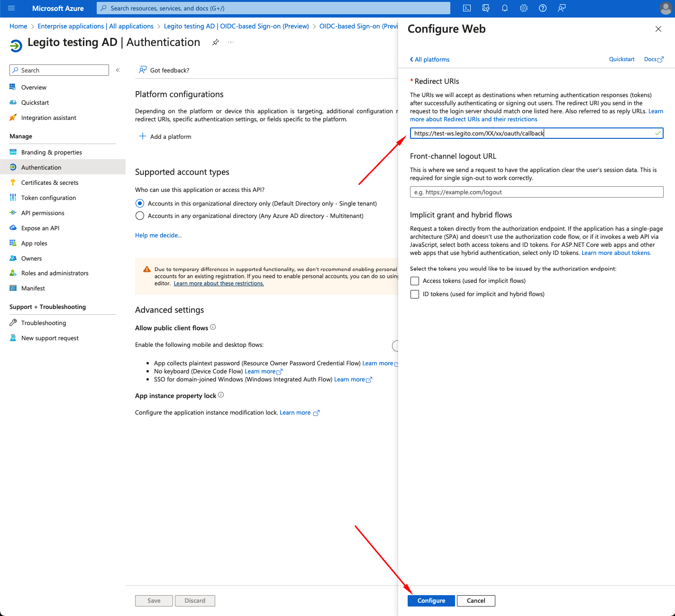This screenshot has width=675, height=616.
Task: Focus the global search resources box
Action: point(274,8)
